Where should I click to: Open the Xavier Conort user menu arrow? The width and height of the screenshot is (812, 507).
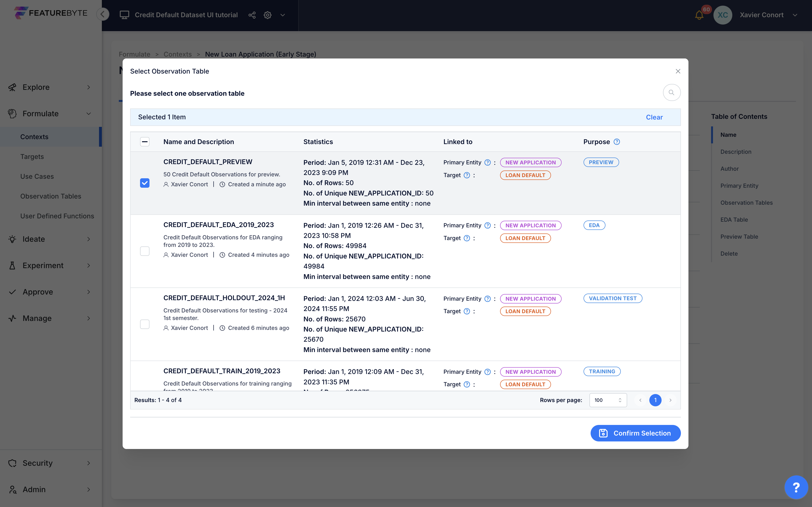coord(795,15)
